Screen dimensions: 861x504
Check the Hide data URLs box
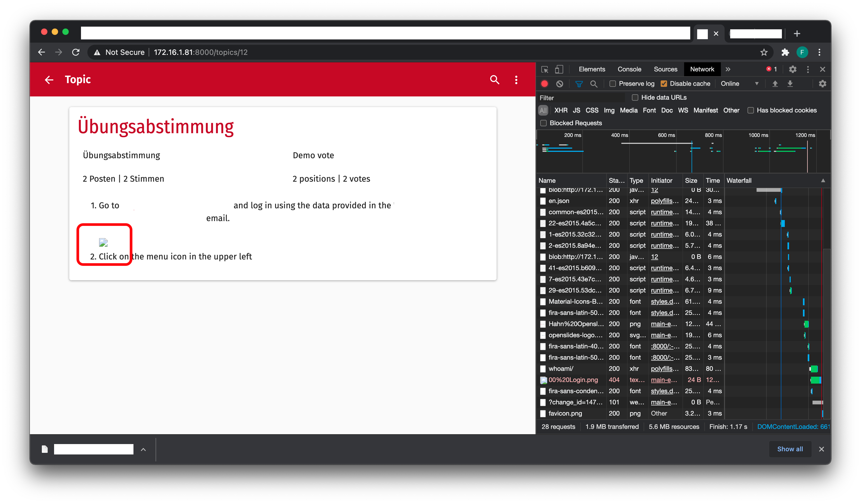click(x=635, y=97)
